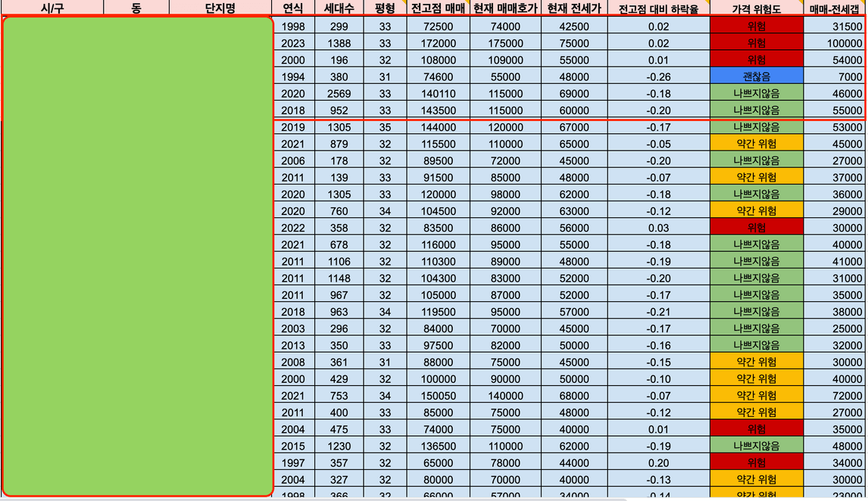Select red 위험 cell in the 358 row
Viewport: 868px width, 501px height.
tap(756, 227)
